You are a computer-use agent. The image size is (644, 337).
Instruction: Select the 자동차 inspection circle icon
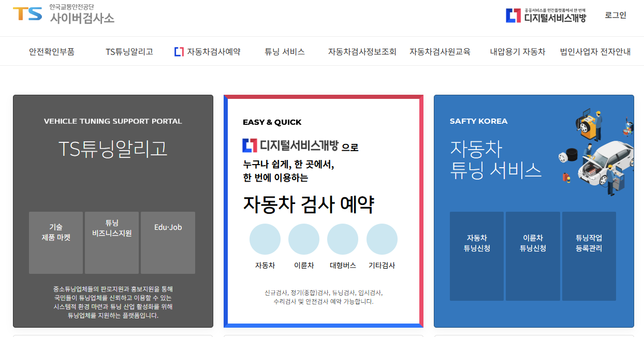[x=265, y=239]
